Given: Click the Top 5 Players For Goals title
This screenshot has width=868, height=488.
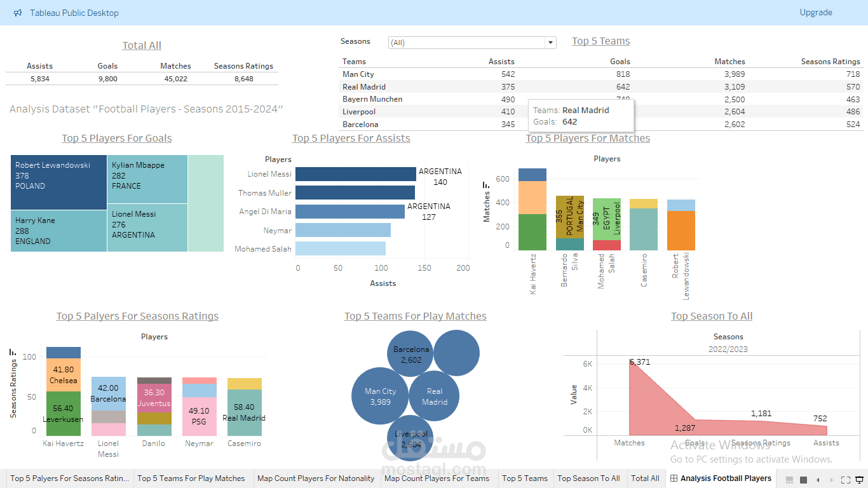Looking at the screenshot, I should 117,138.
